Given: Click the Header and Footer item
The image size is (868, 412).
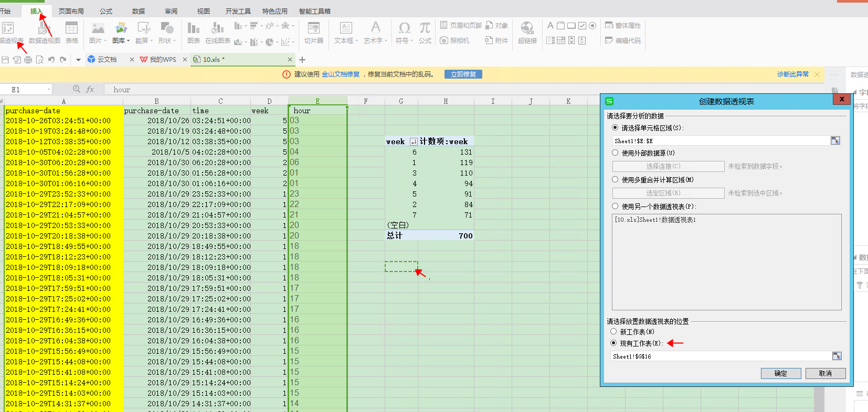Looking at the screenshot, I should point(461,25).
